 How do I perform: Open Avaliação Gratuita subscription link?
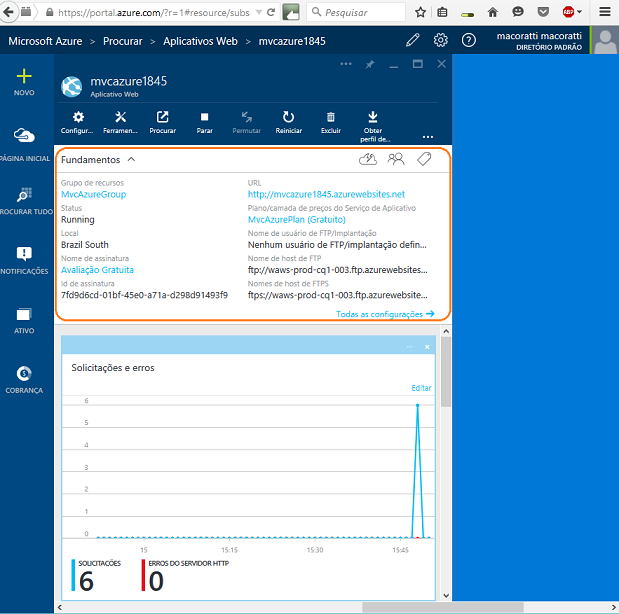point(97,270)
